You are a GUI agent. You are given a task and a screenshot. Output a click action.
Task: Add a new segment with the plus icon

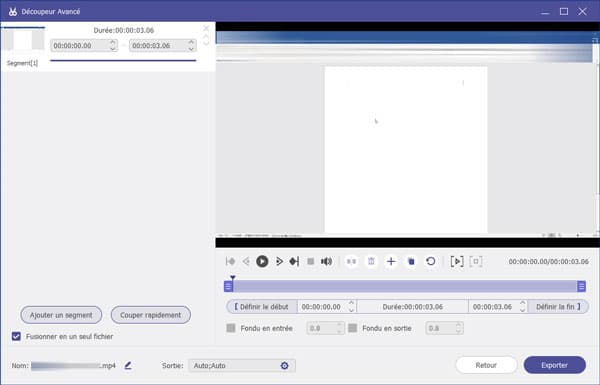point(391,261)
